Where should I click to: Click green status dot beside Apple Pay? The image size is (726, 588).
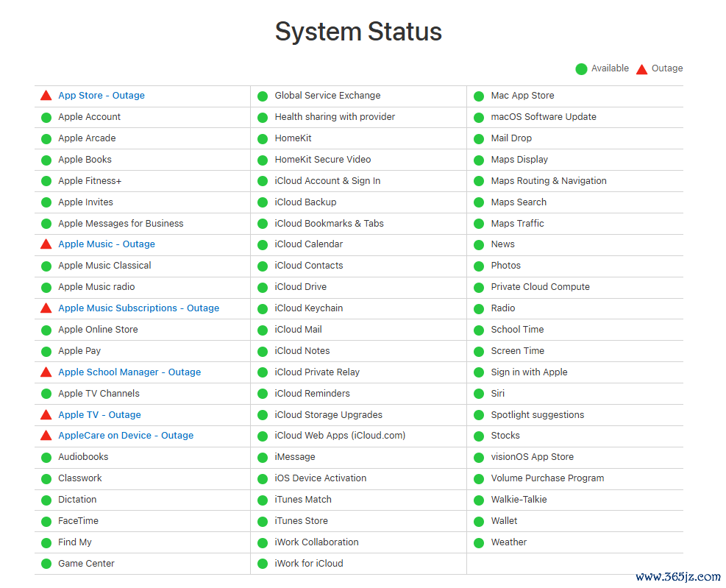tap(46, 352)
